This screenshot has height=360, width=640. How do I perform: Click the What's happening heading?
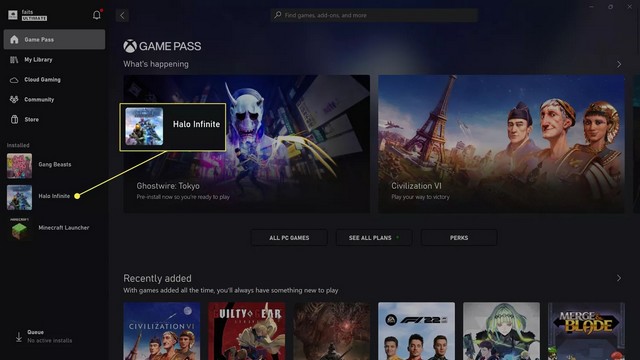156,64
